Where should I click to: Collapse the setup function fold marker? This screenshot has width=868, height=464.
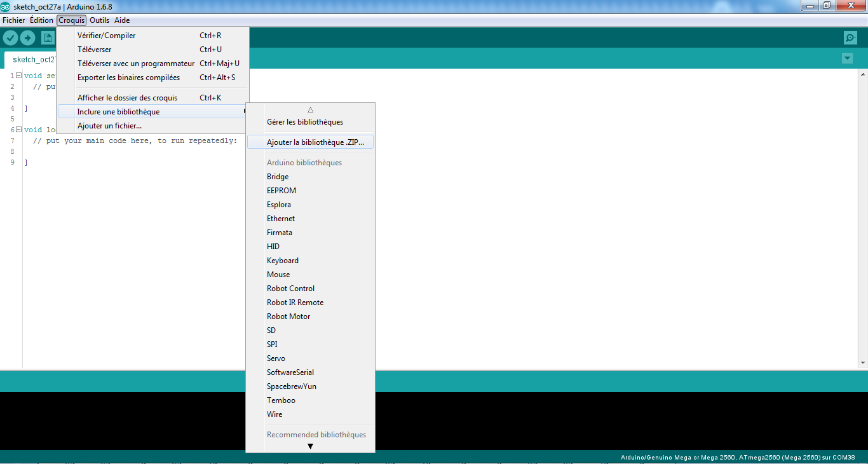[x=18, y=76]
